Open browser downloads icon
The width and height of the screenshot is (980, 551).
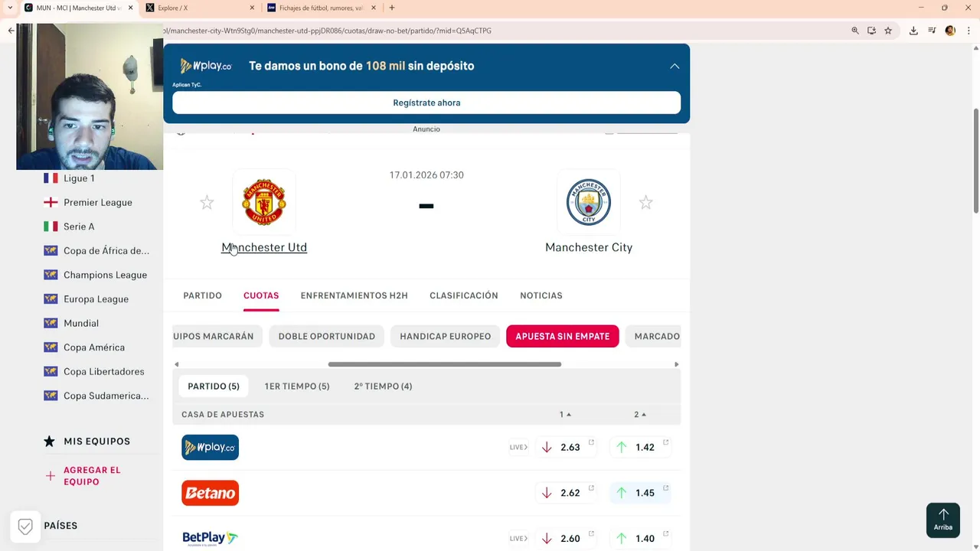913,31
